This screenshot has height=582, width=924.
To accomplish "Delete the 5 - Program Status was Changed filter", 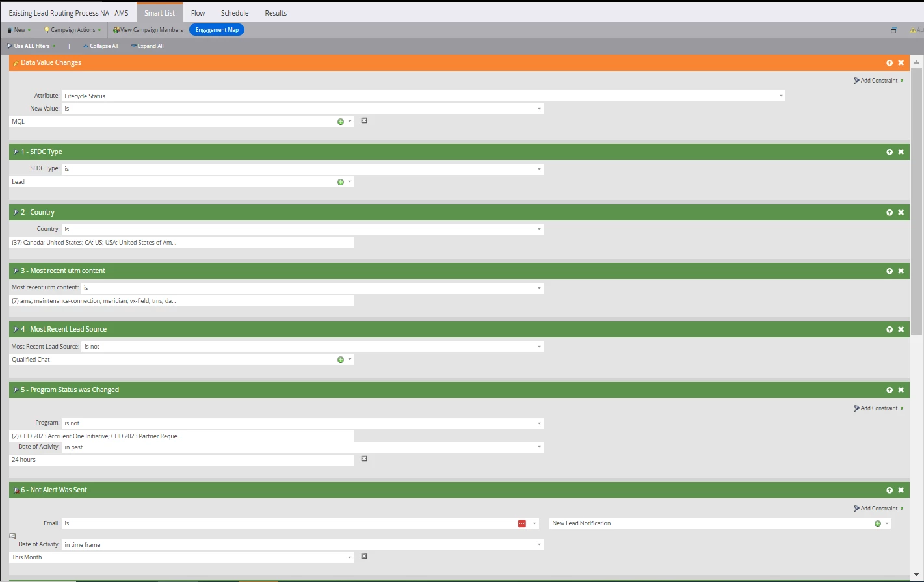I will coord(901,390).
